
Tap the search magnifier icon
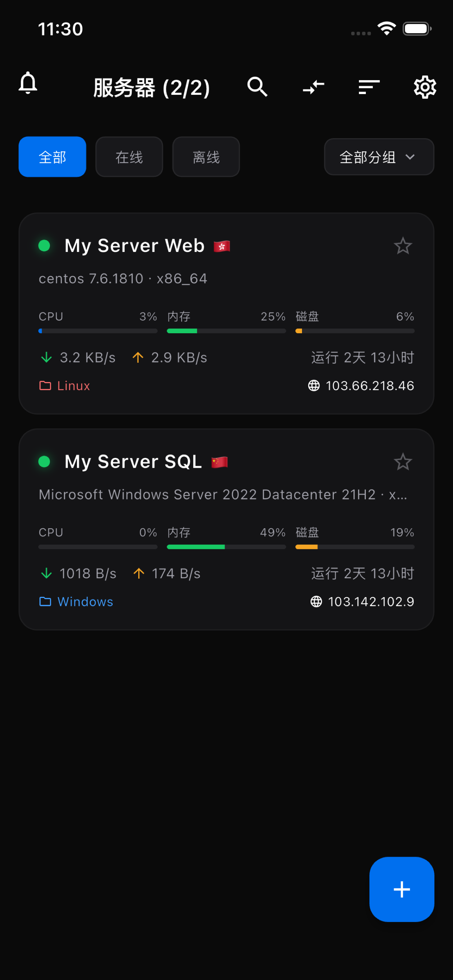coord(258,87)
